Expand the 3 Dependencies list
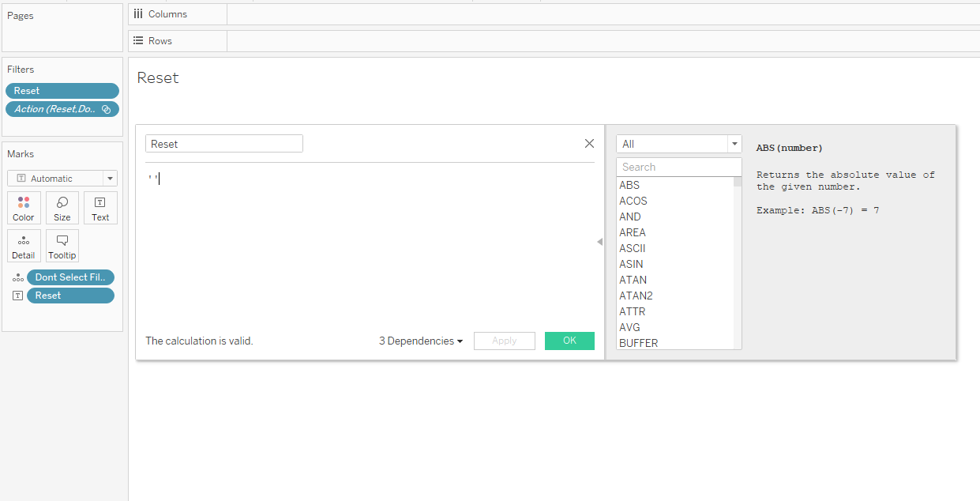980x501 pixels. click(421, 341)
